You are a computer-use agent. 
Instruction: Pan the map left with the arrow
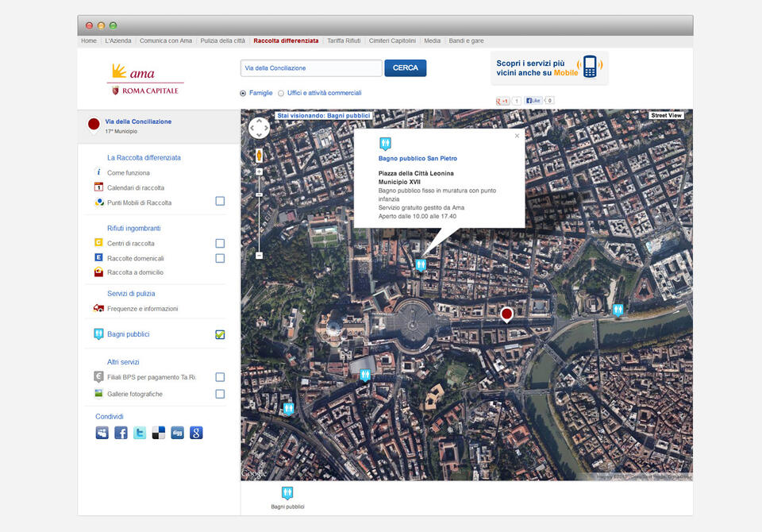click(x=252, y=129)
